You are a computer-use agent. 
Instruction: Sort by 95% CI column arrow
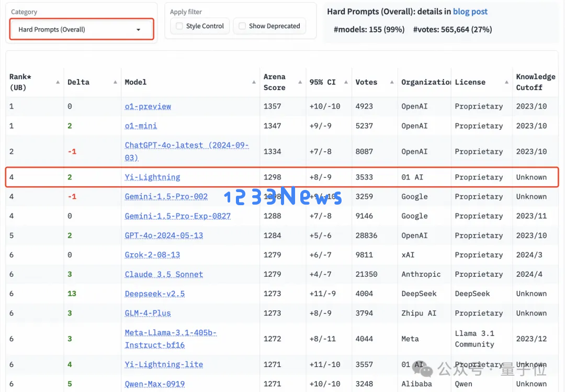(x=346, y=82)
